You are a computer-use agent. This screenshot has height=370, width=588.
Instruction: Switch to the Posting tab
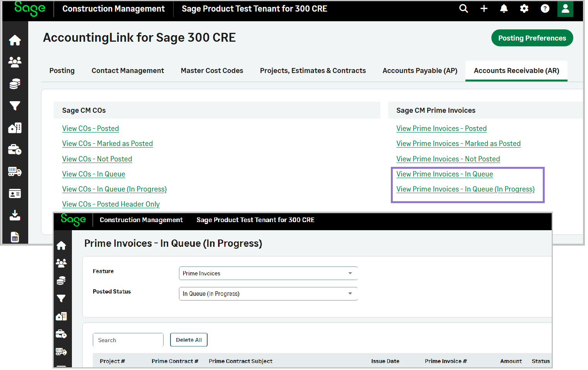coord(62,71)
